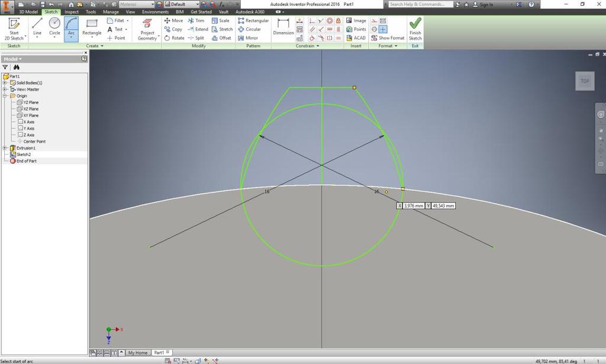Screen dimensions: 606x364
Task: Toggle Driven Dimension format
Action: coord(383,21)
